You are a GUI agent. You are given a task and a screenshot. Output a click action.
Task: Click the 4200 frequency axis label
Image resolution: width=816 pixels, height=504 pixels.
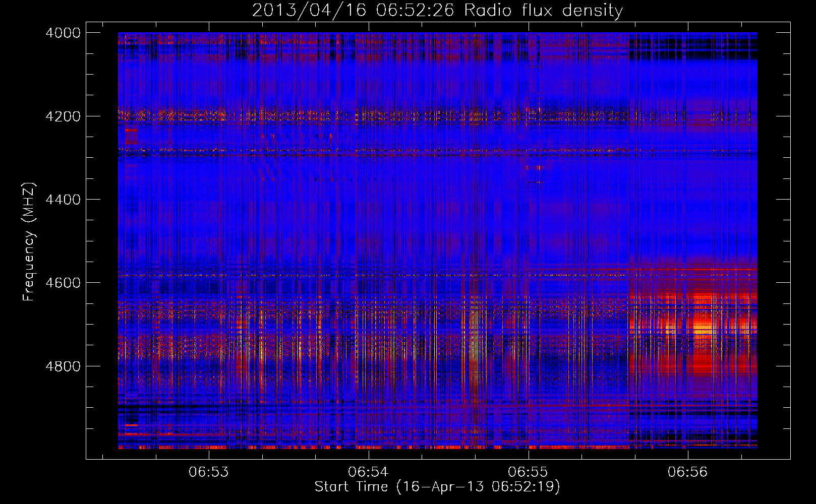click(x=63, y=116)
